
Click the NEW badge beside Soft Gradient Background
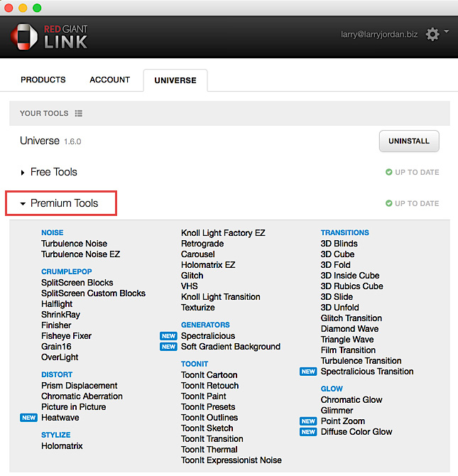[168, 347]
